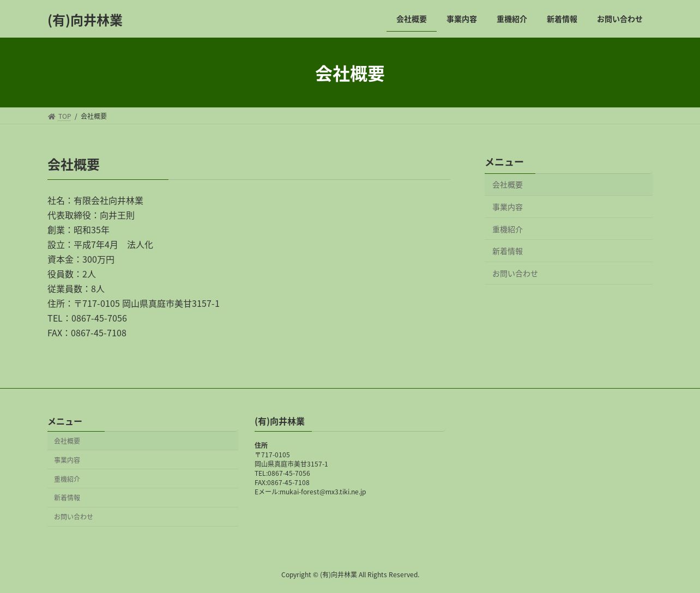Click the 役員数:2人 line
Image resolution: width=700 pixels, height=593 pixels.
point(71,274)
